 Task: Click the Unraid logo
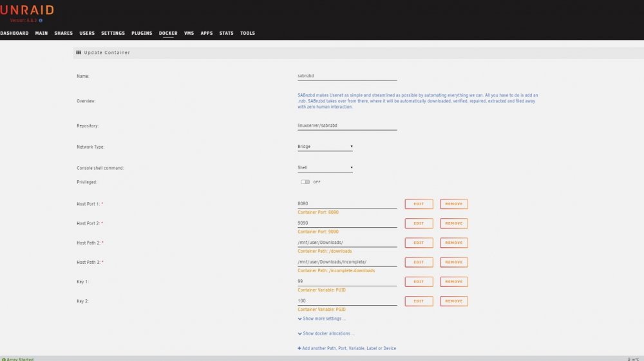click(x=27, y=10)
